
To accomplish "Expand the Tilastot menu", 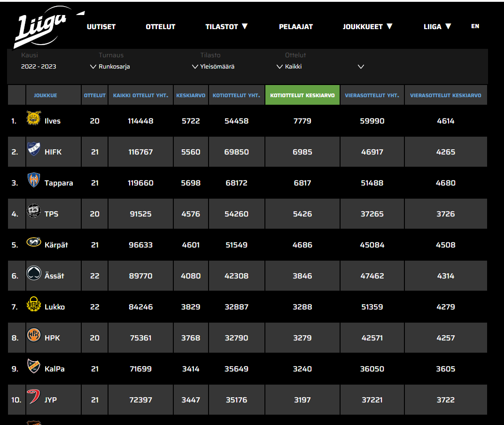I will [x=226, y=27].
